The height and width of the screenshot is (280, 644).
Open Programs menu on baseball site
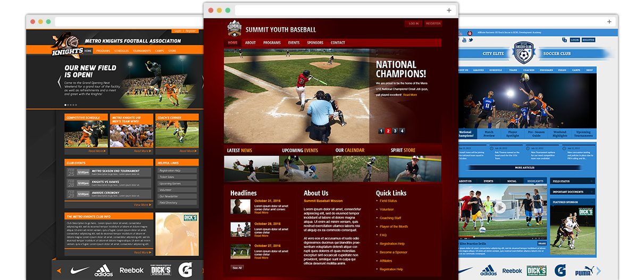(272, 43)
